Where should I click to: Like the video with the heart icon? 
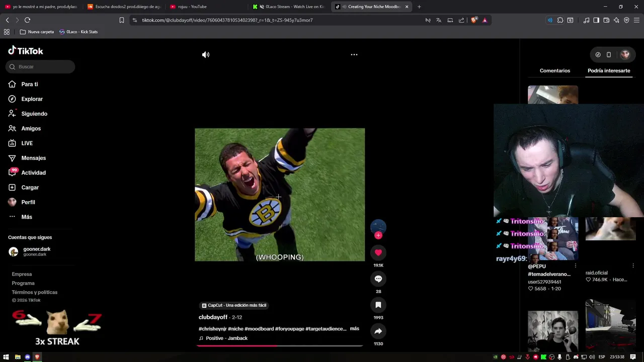(x=378, y=252)
